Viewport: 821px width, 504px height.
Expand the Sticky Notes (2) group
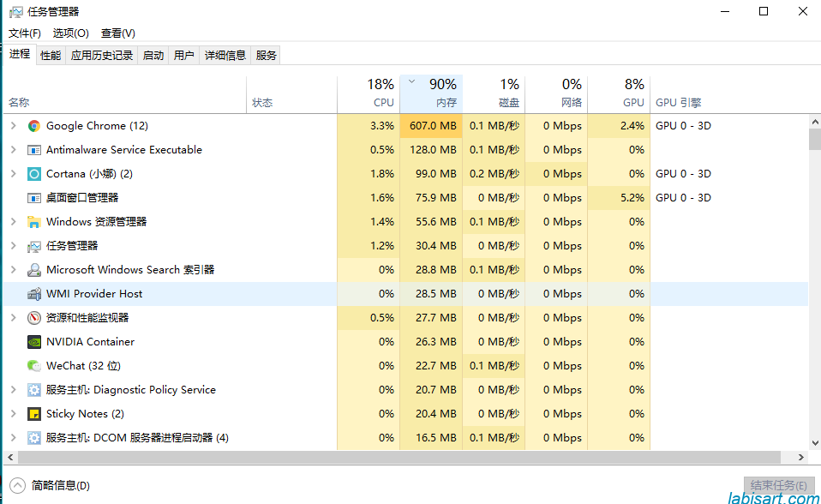click(x=14, y=414)
